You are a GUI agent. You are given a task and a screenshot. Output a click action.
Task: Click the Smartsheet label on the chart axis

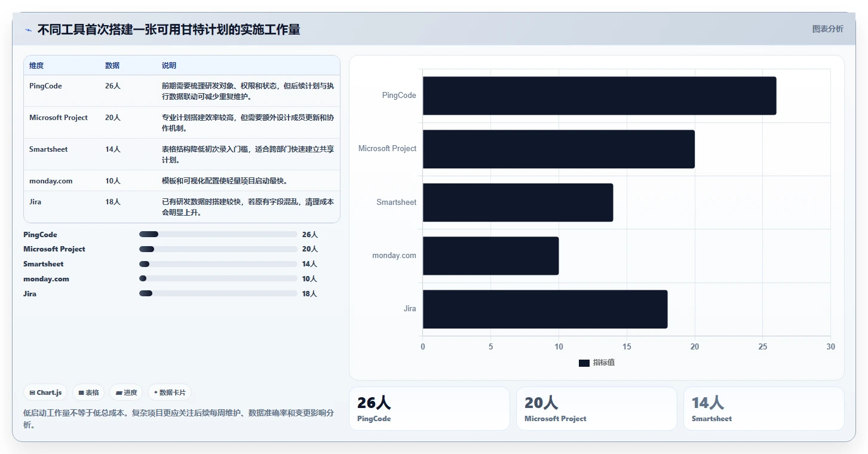[396, 203]
